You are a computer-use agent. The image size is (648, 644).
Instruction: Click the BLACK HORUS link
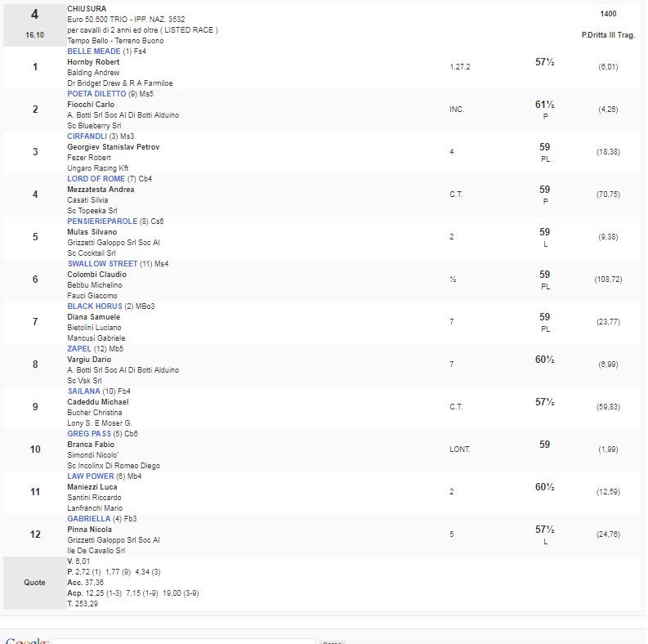tap(95, 306)
